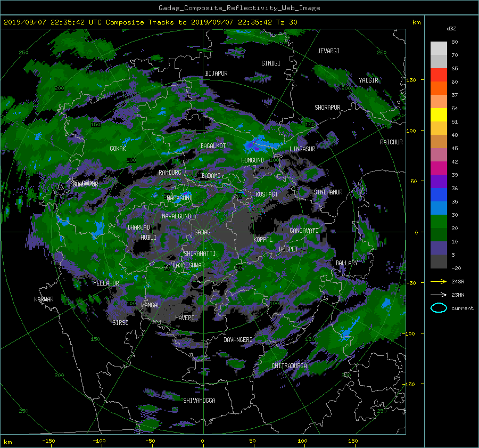The width and height of the screenshot is (479, 448).
Task: Click the 'HANGAL' city label
Action: (150, 305)
